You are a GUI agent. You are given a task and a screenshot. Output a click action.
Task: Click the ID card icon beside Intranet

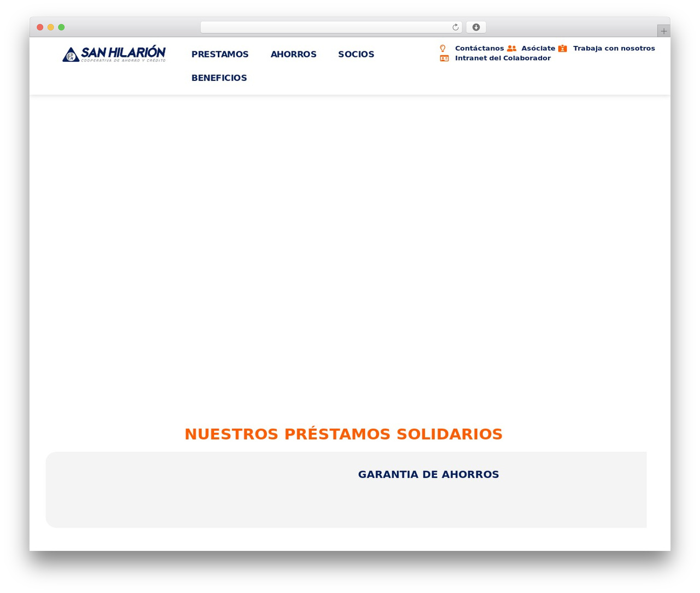444,58
